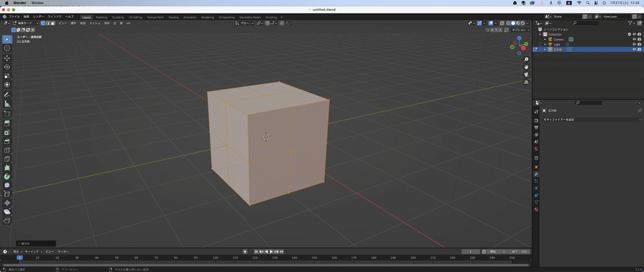This screenshot has height=272, width=644.
Task: Select the Shear tool
Action: pos(7,212)
